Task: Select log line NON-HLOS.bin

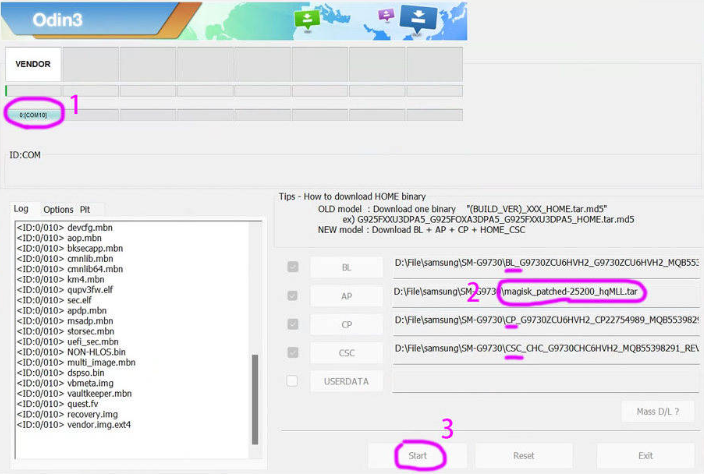Action: point(71,352)
